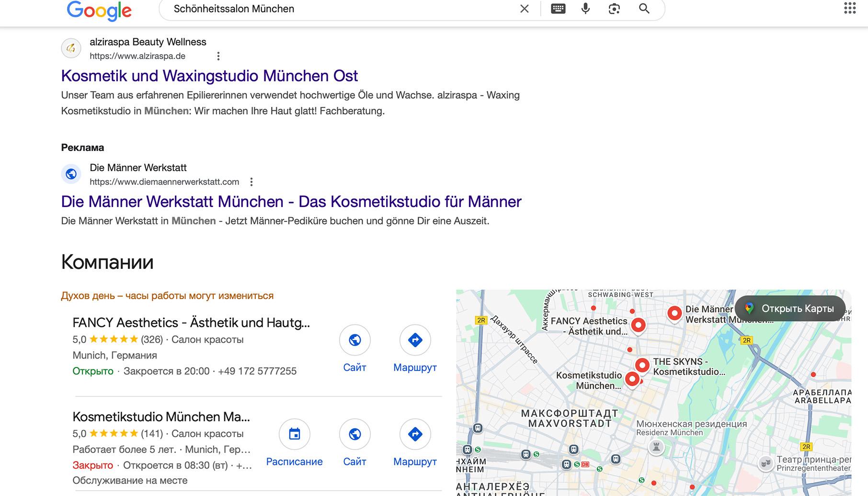Click Residenz München landmark icon on map

[x=656, y=447]
